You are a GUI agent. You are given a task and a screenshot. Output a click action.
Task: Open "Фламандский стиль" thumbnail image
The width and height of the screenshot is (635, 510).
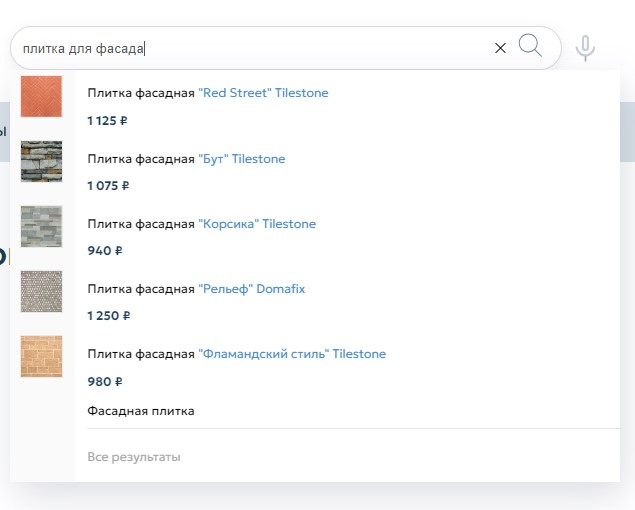coord(41,356)
